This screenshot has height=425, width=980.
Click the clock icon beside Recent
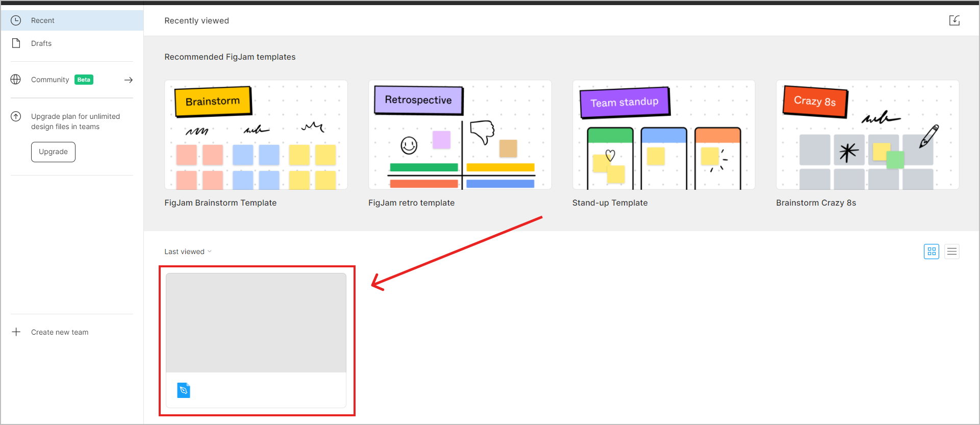coord(16,20)
